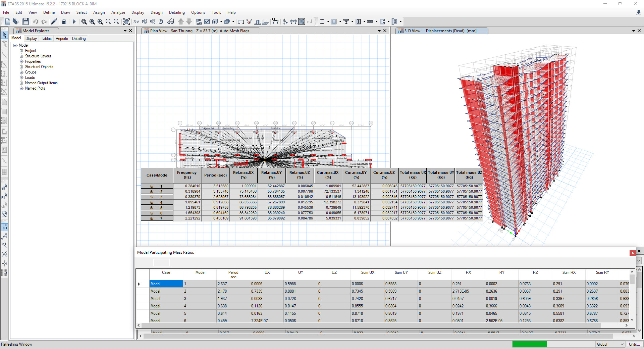The image size is (644, 349).
Task: Unlock the model using the padlock icon
Action: pos(64,21)
